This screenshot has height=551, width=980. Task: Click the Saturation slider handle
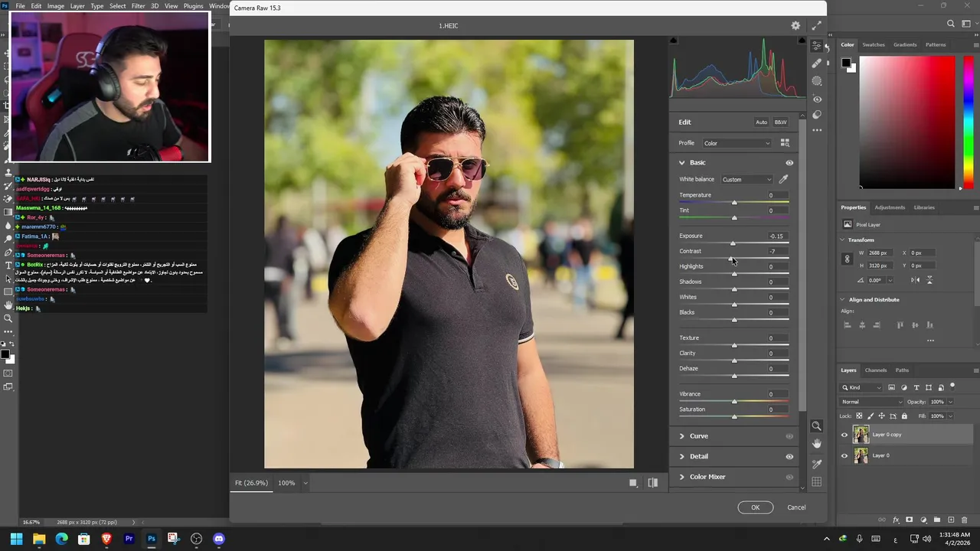click(734, 417)
